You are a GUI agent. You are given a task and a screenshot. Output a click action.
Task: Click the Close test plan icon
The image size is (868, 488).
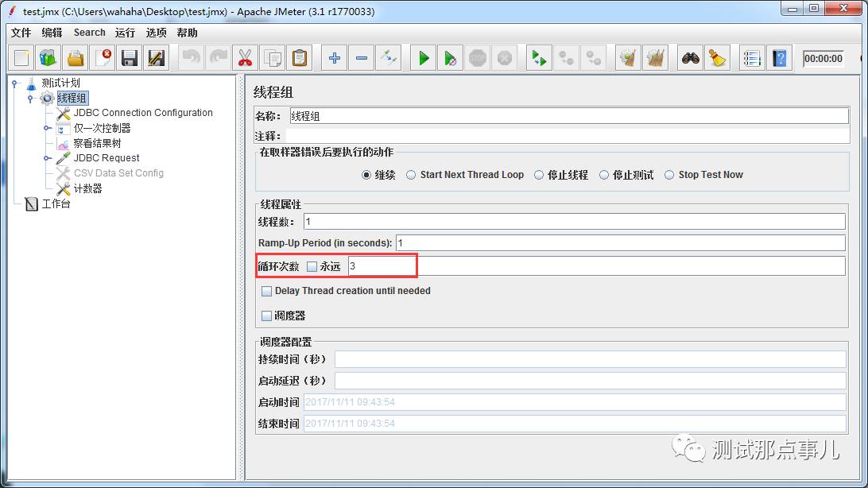[x=103, y=58]
